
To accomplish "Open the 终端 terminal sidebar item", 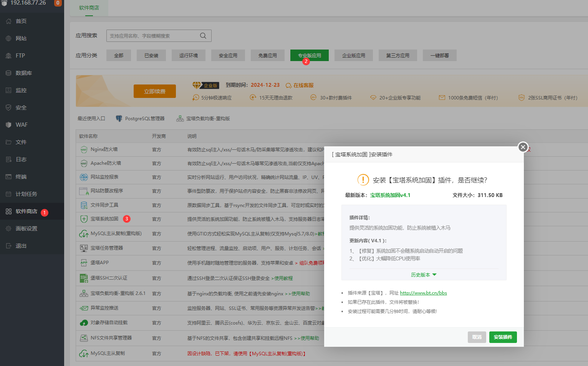I will click(32, 177).
